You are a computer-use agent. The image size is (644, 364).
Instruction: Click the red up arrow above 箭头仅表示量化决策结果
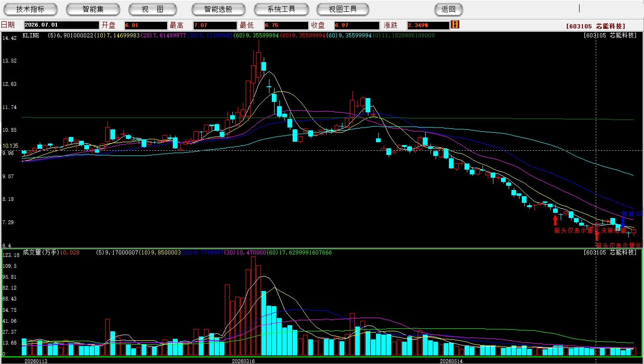coord(555,220)
